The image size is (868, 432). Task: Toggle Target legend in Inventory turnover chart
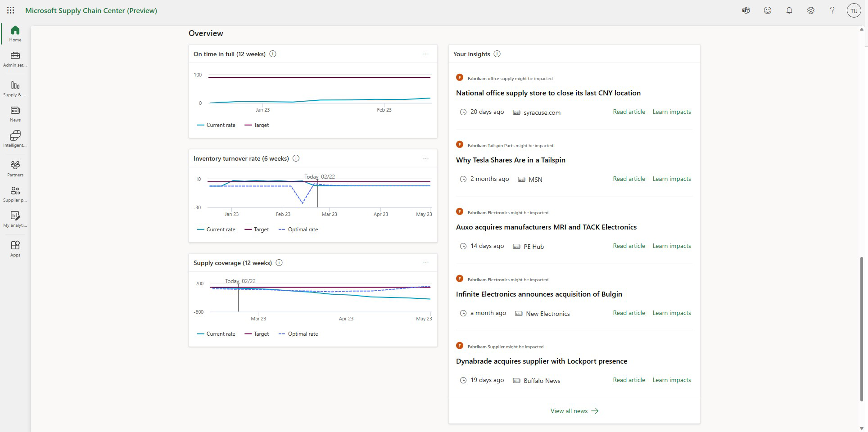point(257,229)
